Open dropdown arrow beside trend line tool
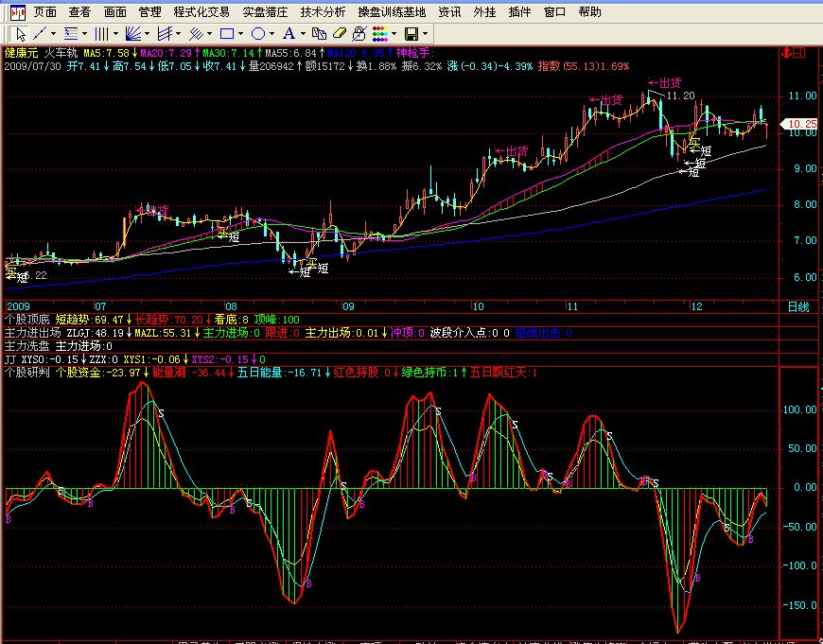The width and height of the screenshot is (823, 644). (53, 34)
